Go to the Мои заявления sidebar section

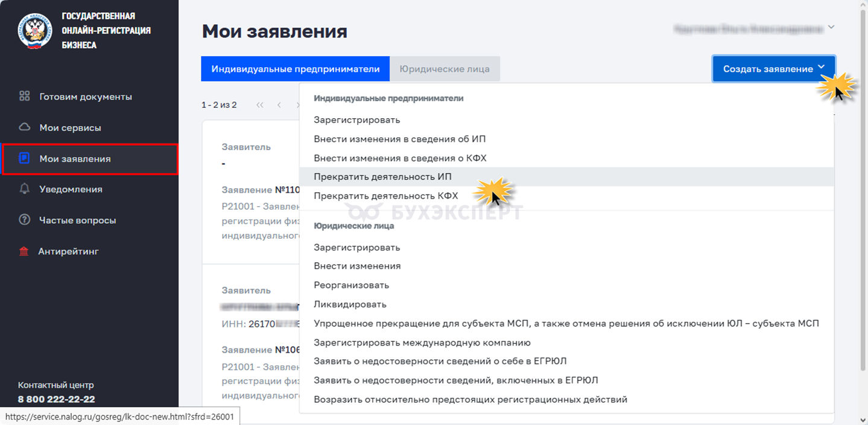point(90,159)
